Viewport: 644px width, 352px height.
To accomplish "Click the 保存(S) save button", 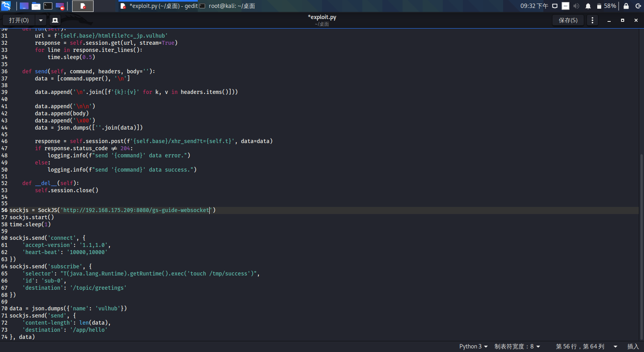I will click(568, 20).
